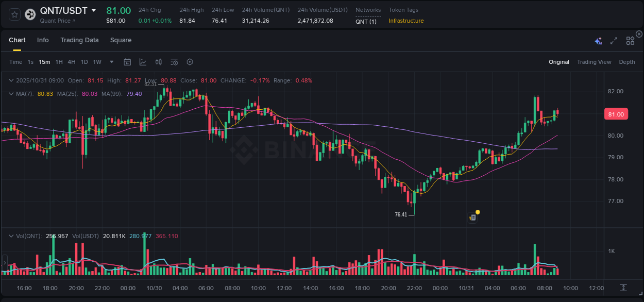Open the layout options grid icon
The width and height of the screenshot is (644, 302).
(630, 40)
